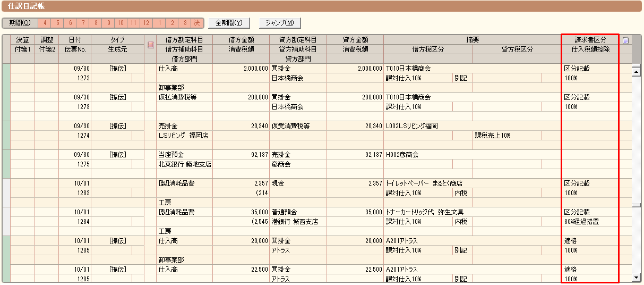Screen dimensions: 644x285
Task: Click the 請求書区分 column header
Action: (x=590, y=40)
